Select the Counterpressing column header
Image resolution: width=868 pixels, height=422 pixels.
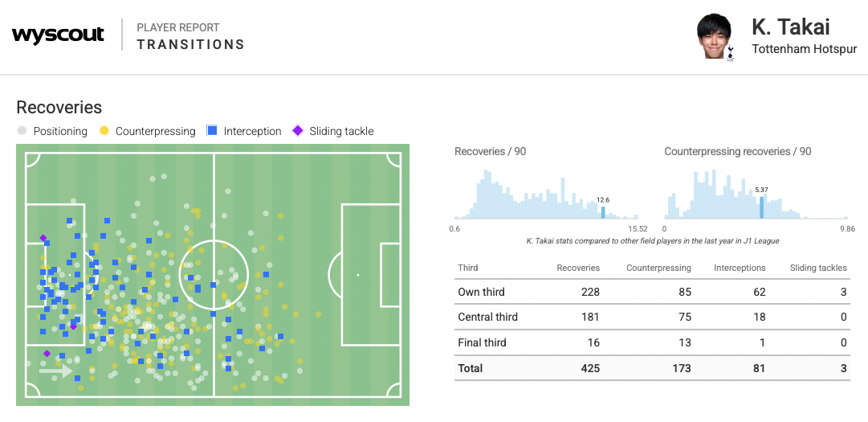(658, 268)
